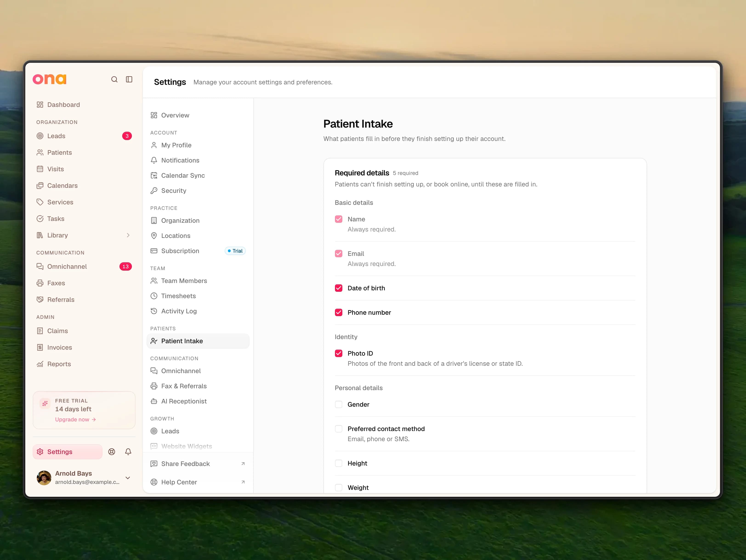Uncheck the Photo ID checkbox
Viewport: 746px width, 560px height.
[x=339, y=353]
